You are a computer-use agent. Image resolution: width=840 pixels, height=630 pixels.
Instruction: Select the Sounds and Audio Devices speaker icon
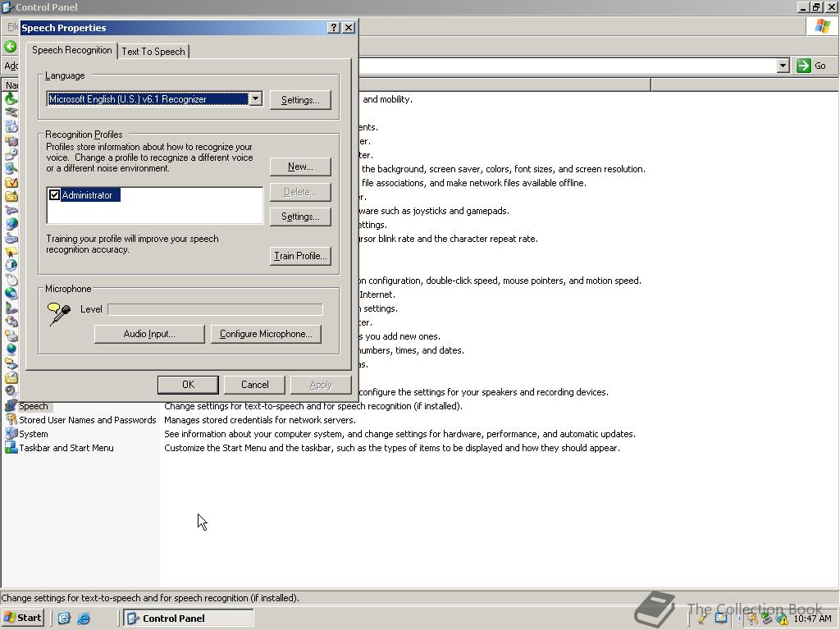[x=11, y=391]
